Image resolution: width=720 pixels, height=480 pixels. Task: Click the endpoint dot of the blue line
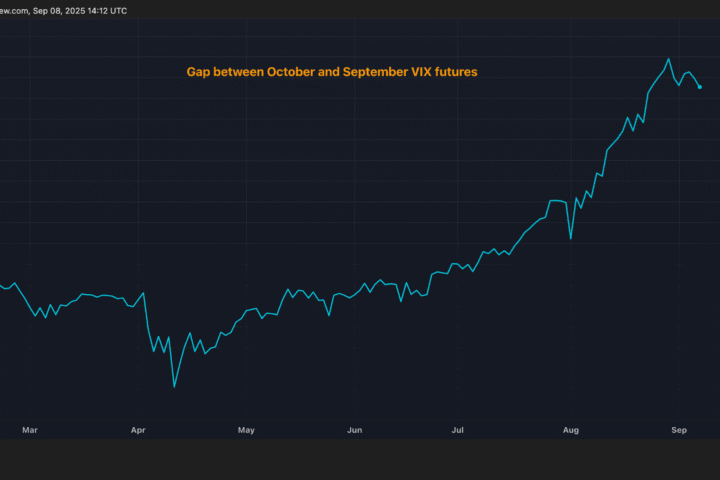(x=699, y=87)
